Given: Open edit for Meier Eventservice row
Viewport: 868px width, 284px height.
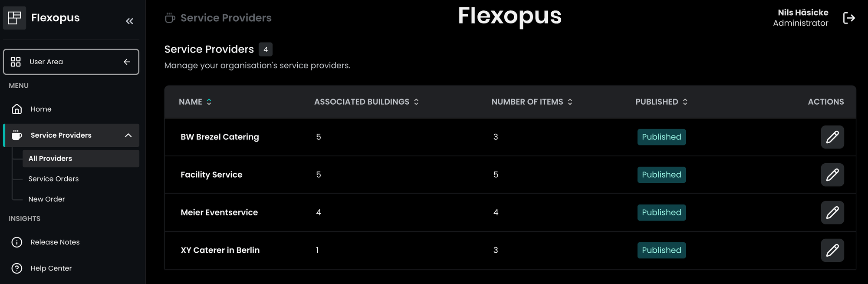Looking at the screenshot, I should pos(832,213).
